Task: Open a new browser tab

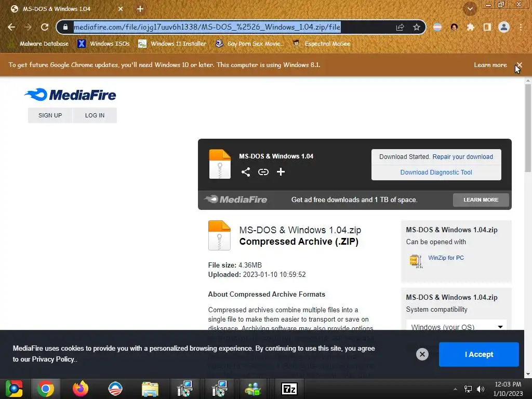Action: pyautogui.click(x=140, y=9)
